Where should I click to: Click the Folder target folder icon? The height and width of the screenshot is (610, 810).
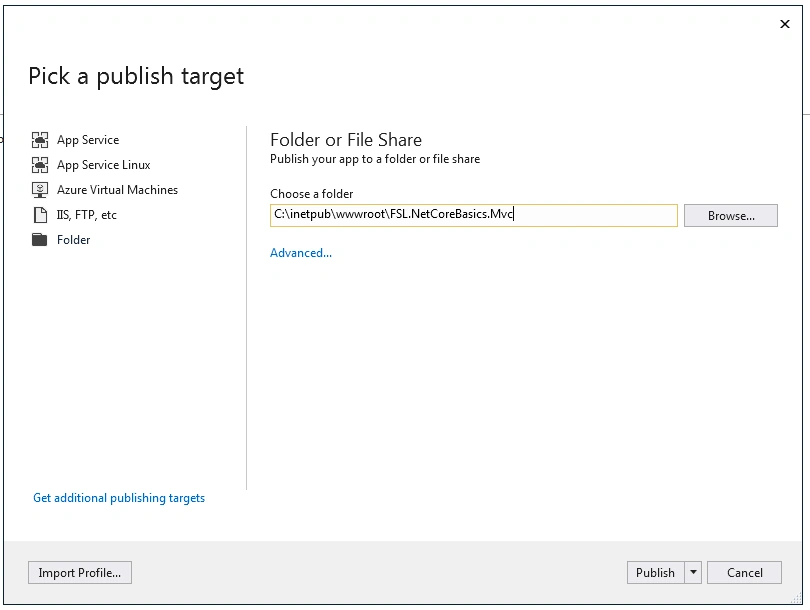click(40, 240)
